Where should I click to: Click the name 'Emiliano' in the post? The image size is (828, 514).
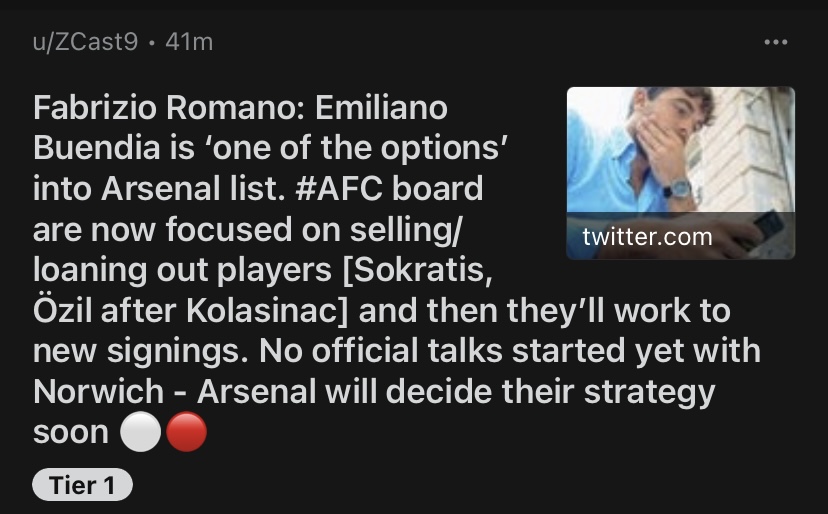[384, 106]
